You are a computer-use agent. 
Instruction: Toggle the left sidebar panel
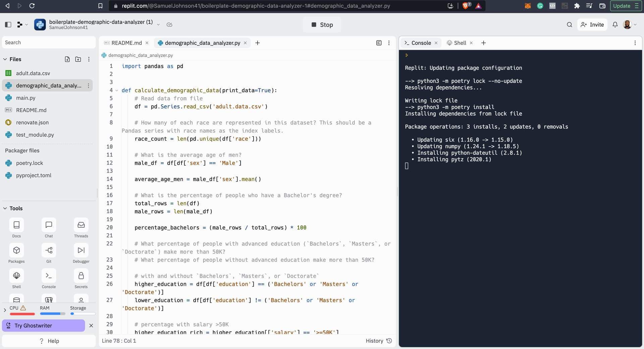pos(8,24)
